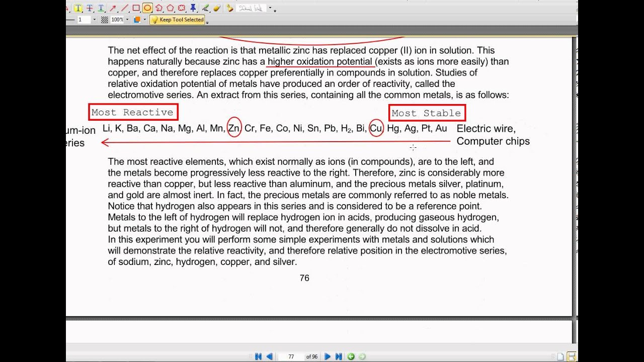The width and height of the screenshot is (644, 362).
Task: Open the stamp selection dropdown arrow
Action: coord(270,8)
